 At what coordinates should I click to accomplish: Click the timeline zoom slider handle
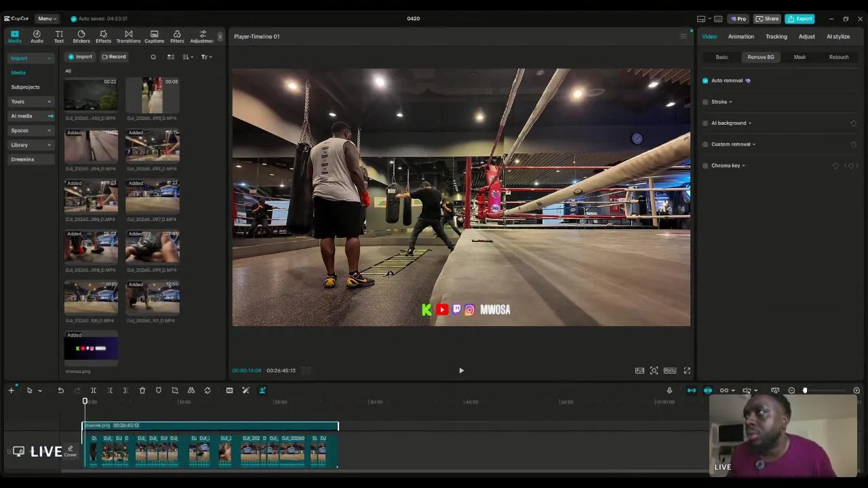pyautogui.click(x=805, y=390)
